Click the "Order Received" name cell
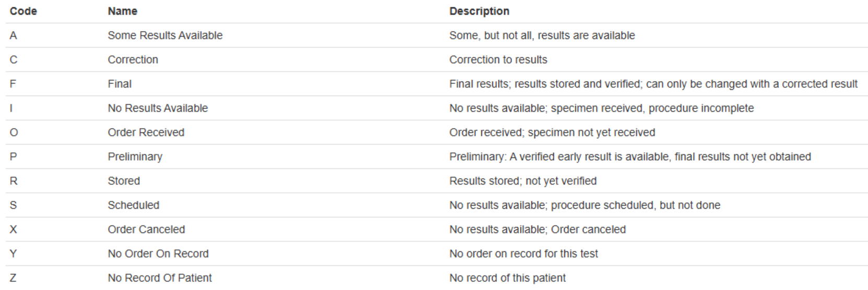 click(x=146, y=132)
